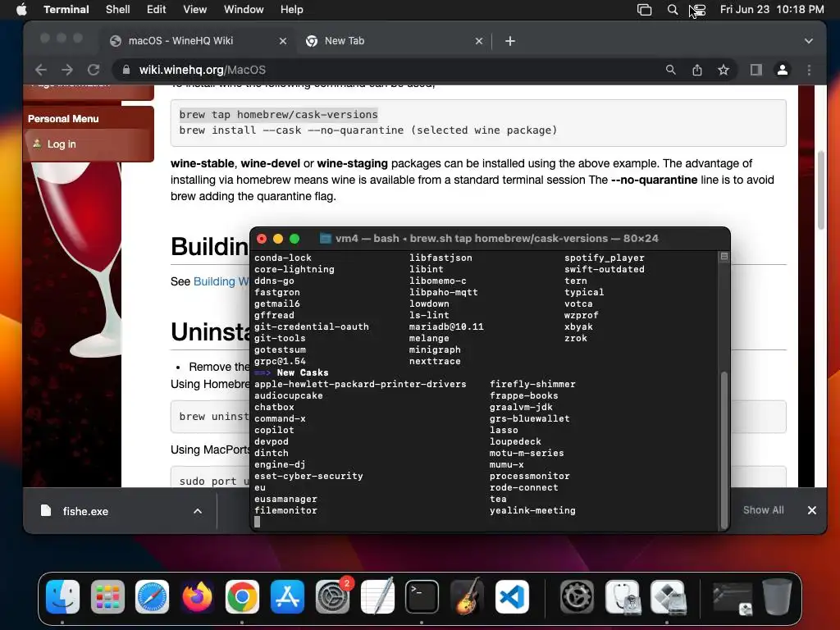
Task: Click mariadb@10.11 in Terminal output
Action: point(446,326)
